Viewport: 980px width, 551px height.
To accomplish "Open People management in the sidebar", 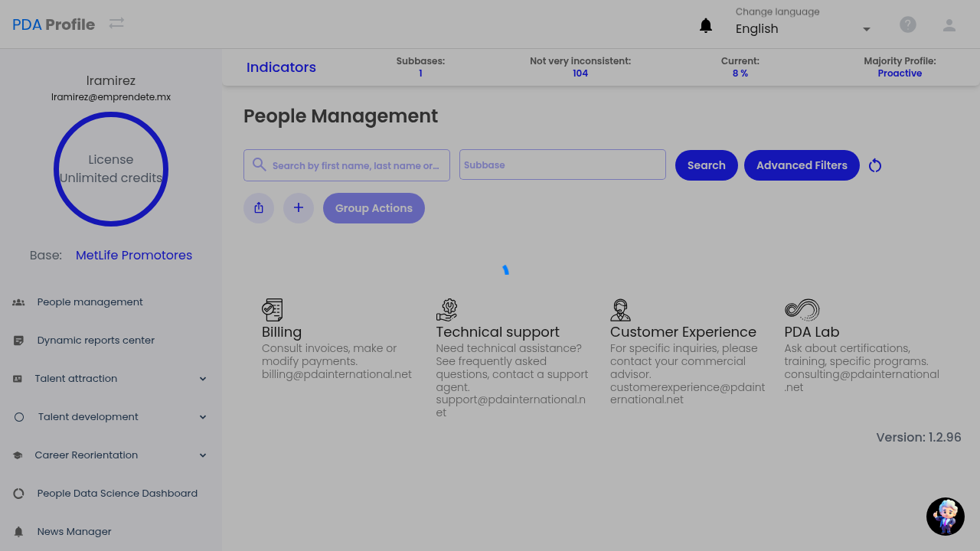I will [x=90, y=302].
